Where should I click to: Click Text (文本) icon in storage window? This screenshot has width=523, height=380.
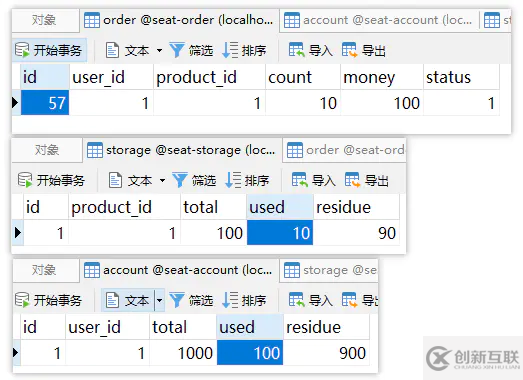pyautogui.click(x=115, y=180)
